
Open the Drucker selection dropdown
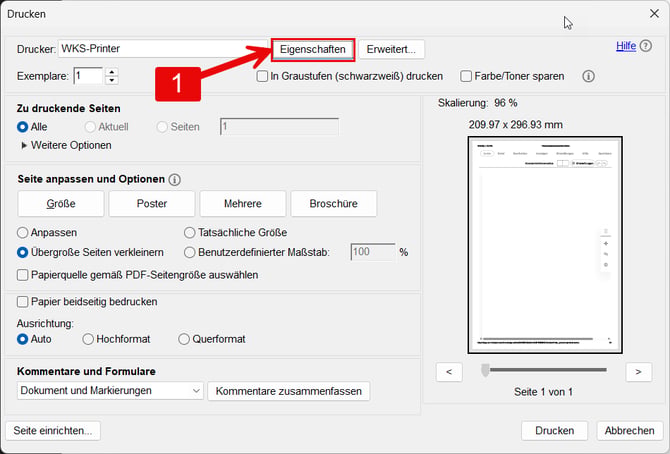point(162,49)
